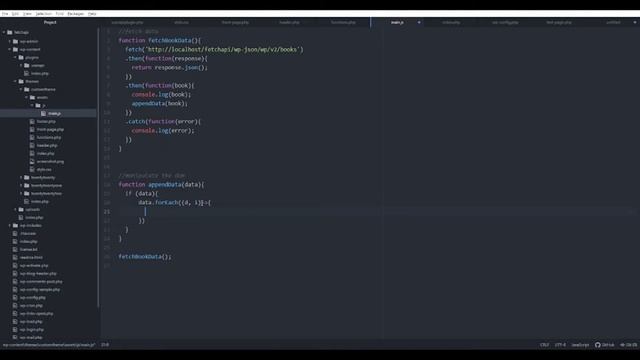Click the Git changes icon in status bar
640x360 pixels.
tap(622, 345)
